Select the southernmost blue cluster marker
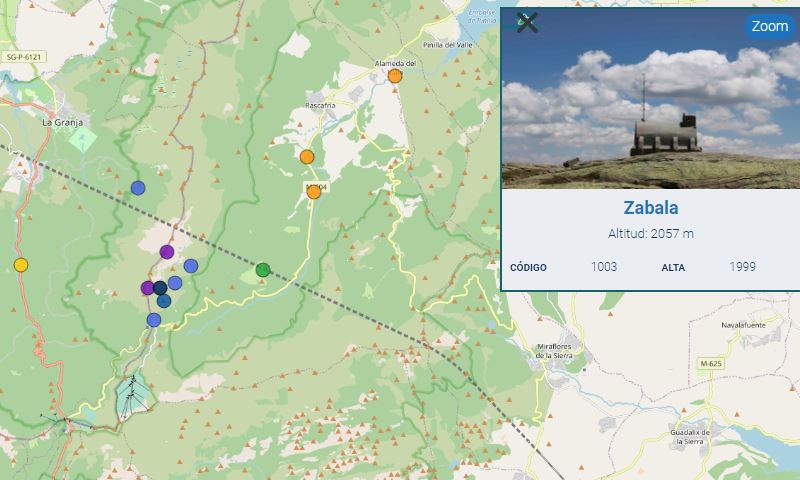This screenshot has height=480, width=800. click(154, 320)
